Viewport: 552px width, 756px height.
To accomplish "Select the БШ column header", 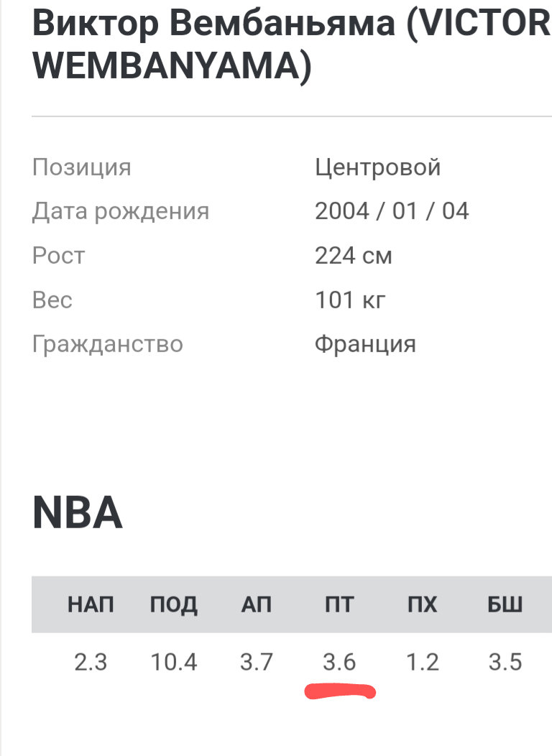I will [x=505, y=605].
